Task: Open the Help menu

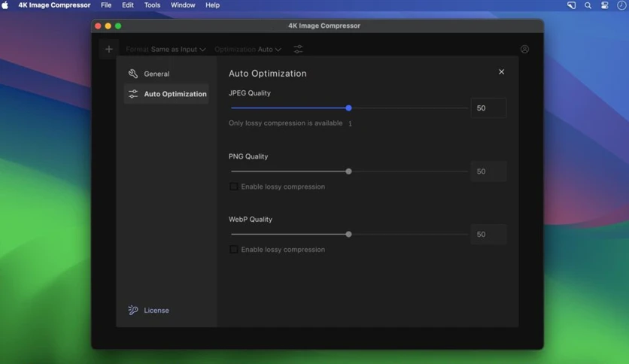Action: 212,5
